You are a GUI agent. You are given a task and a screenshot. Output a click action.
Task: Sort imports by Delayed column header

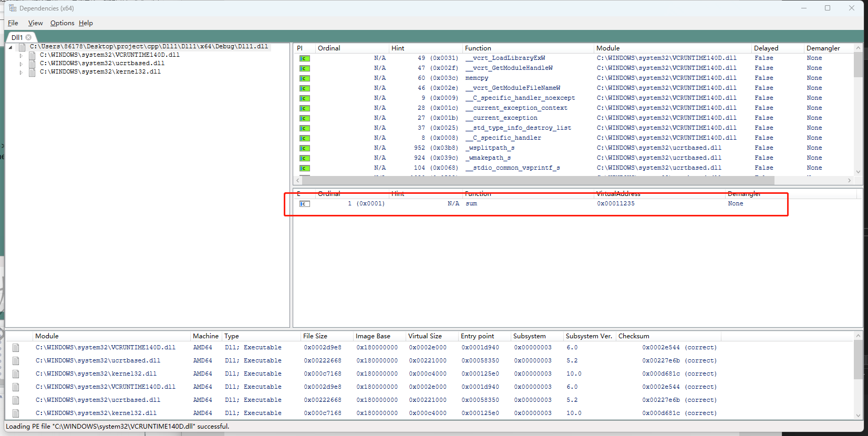pyautogui.click(x=778, y=48)
